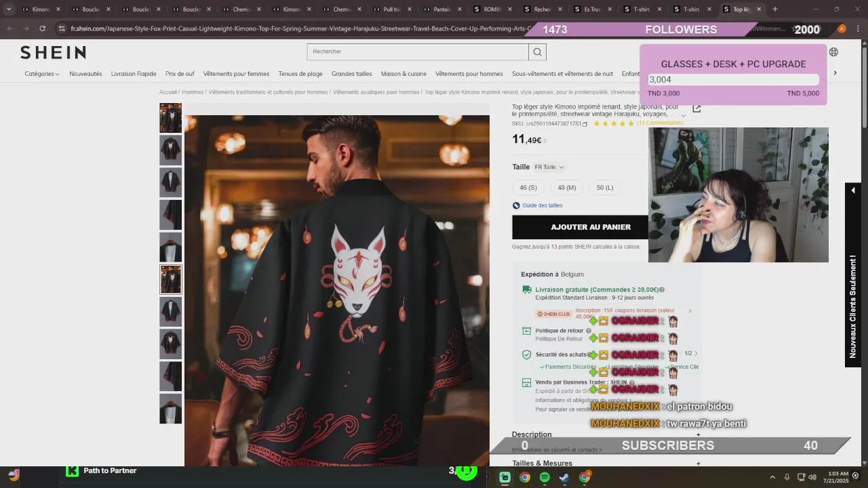868x488 pixels.
Task: Click the taskbar volume icon
Action: click(x=814, y=477)
